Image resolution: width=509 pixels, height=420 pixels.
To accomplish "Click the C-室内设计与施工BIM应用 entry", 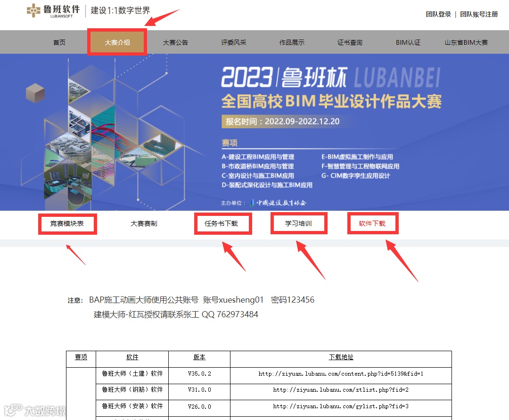I will 258,176.
